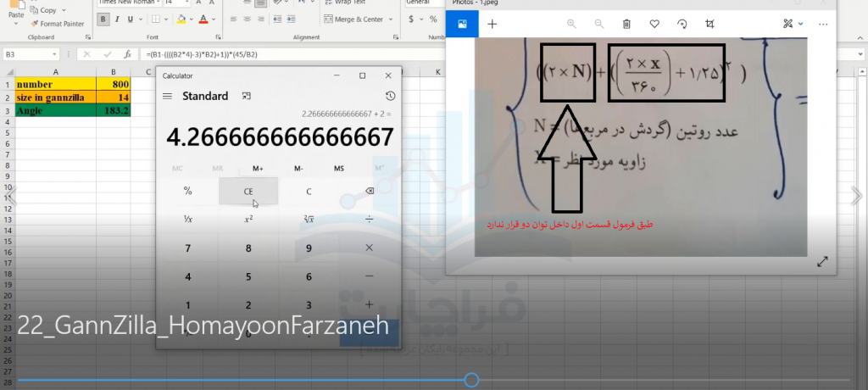Click digit 2 on Calculator
Screen dimensions: 868x390
point(248,304)
